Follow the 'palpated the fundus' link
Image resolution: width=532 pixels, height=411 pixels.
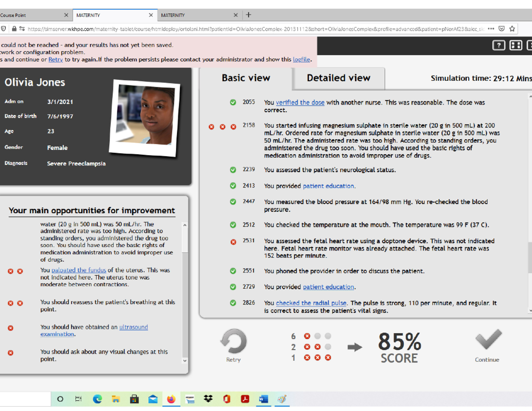click(79, 270)
